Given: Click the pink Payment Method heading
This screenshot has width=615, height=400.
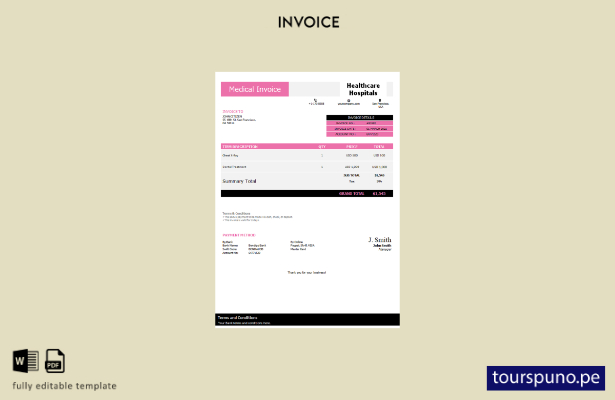Looking at the screenshot, I should click(239, 235).
